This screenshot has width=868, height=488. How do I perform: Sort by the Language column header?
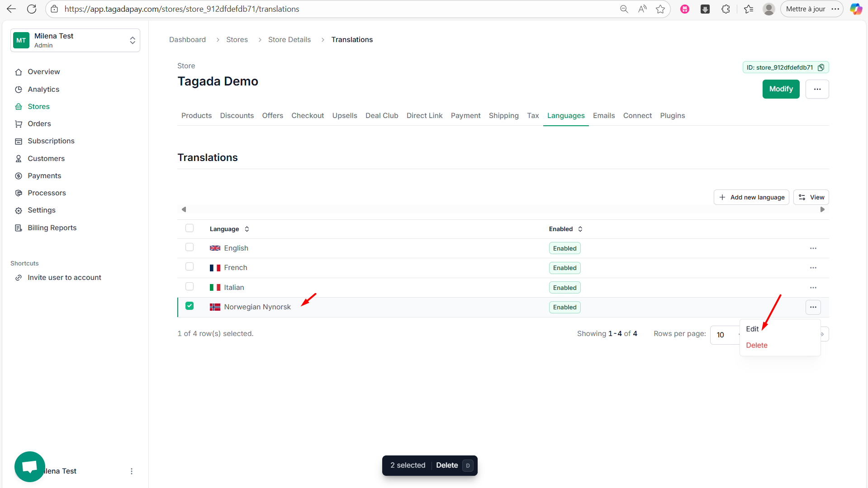pos(229,229)
